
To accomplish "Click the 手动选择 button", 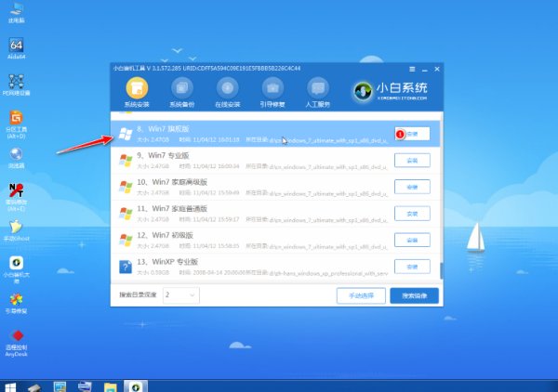I will [361, 295].
